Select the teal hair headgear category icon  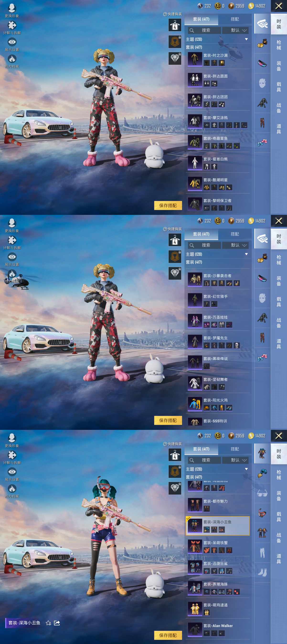click(262, 473)
